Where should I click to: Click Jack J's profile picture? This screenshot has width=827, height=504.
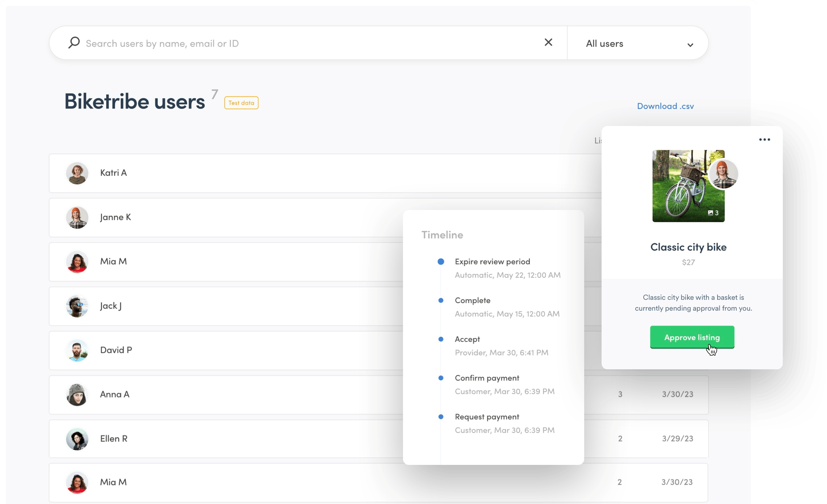pos(77,306)
